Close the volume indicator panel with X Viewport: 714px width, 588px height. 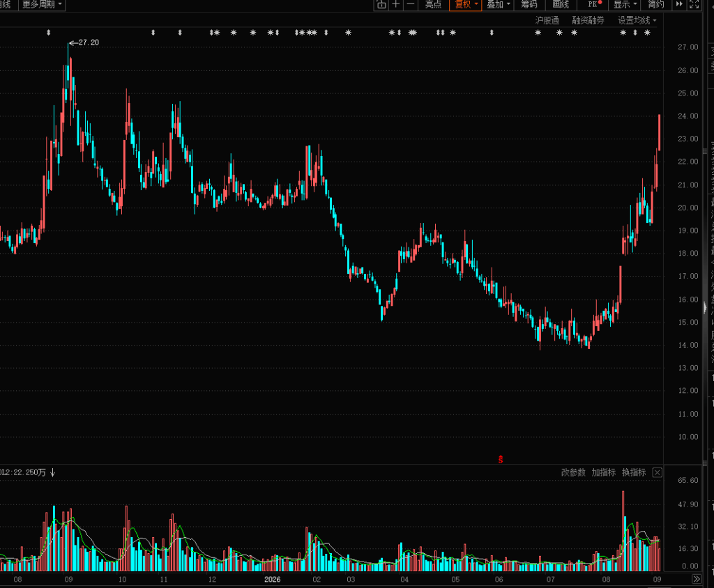click(x=657, y=472)
